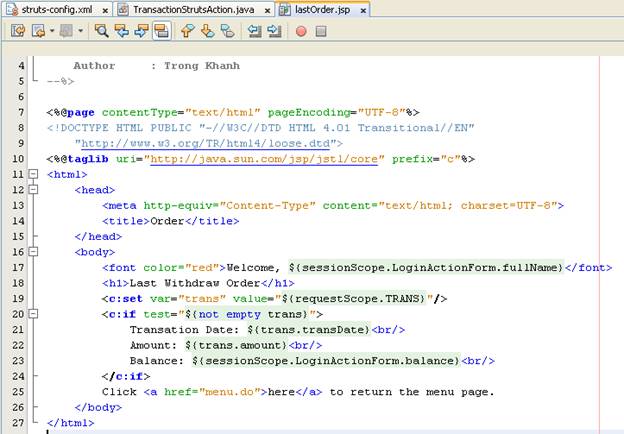The image size is (624, 434).
Task: Click Shift Line Left icon
Action: [254, 31]
